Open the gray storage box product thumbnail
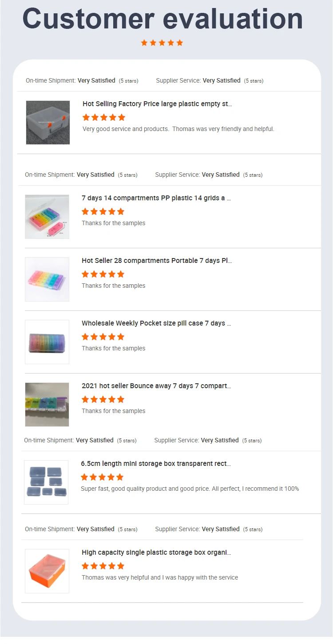Viewport: 333px width, 644px height. (x=48, y=123)
